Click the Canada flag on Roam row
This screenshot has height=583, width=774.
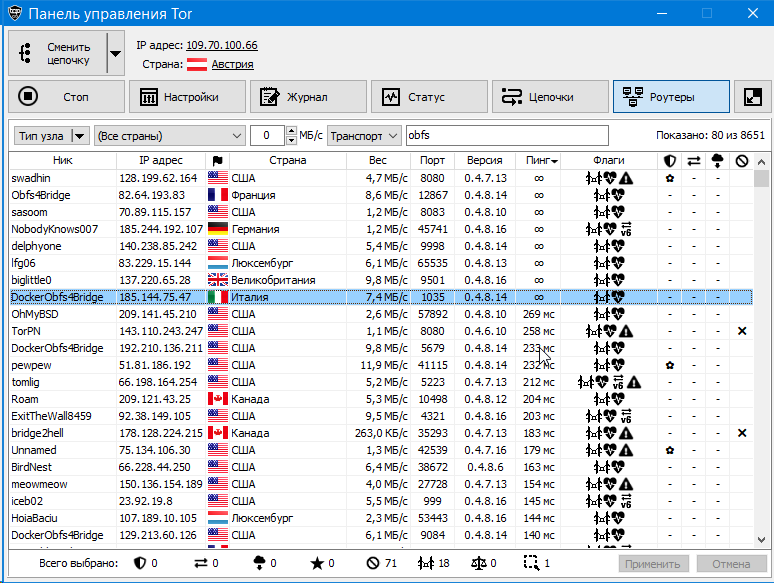tap(218, 399)
